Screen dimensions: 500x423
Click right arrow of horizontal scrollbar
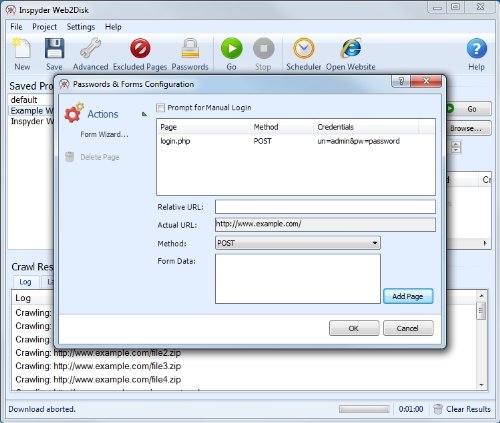coord(485,243)
